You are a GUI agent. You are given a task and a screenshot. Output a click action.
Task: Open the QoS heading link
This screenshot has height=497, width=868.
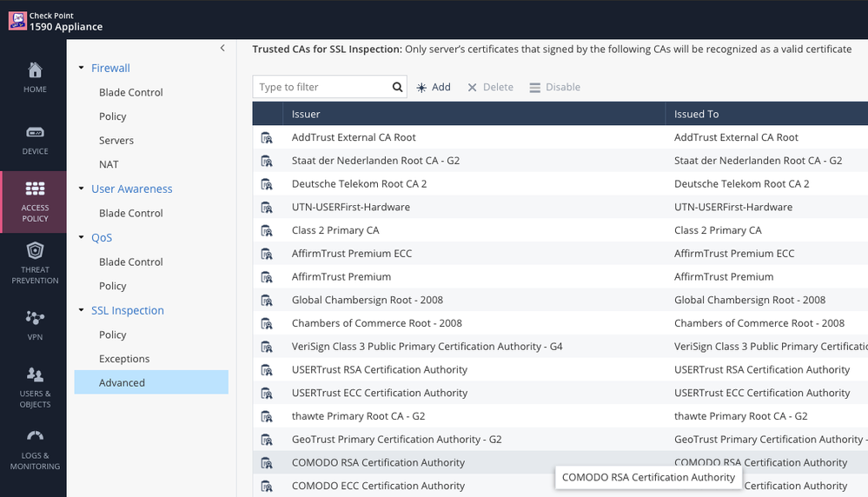coord(102,237)
